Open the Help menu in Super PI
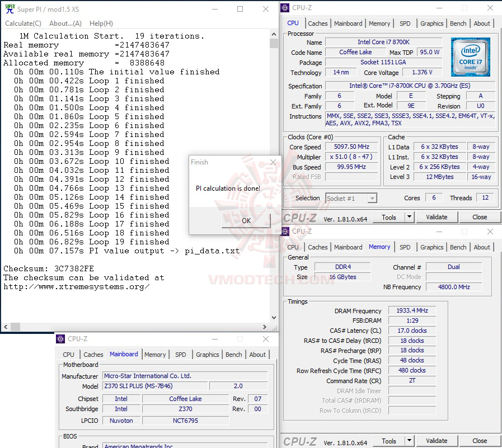Viewport: 502px width, 448px height. click(101, 23)
